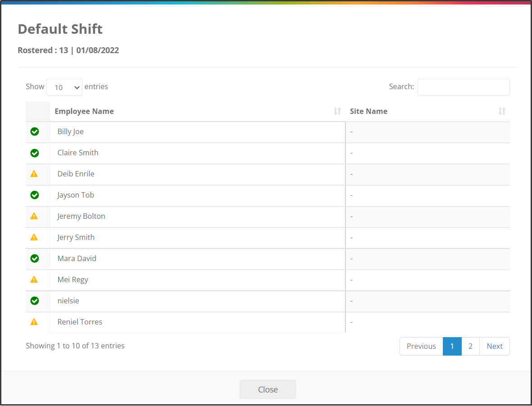Screen dimensions: 532x406
Task: Select the Deib Enrile name cell
Action: 197,175
